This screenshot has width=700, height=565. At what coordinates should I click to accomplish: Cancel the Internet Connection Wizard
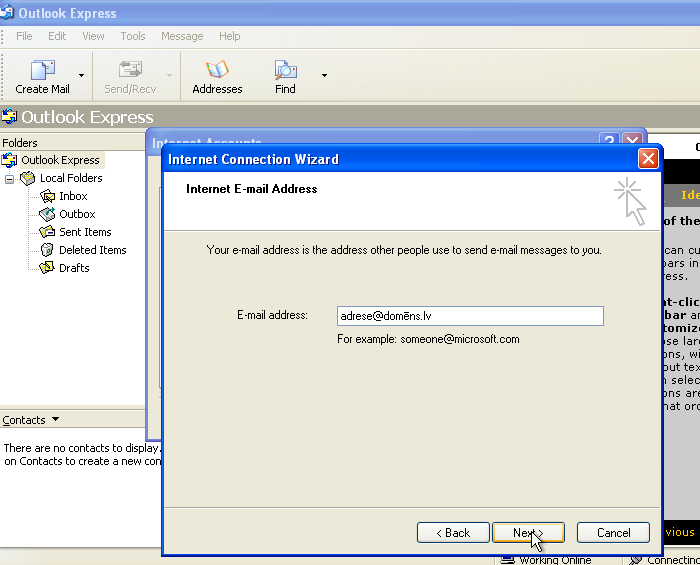(x=613, y=532)
